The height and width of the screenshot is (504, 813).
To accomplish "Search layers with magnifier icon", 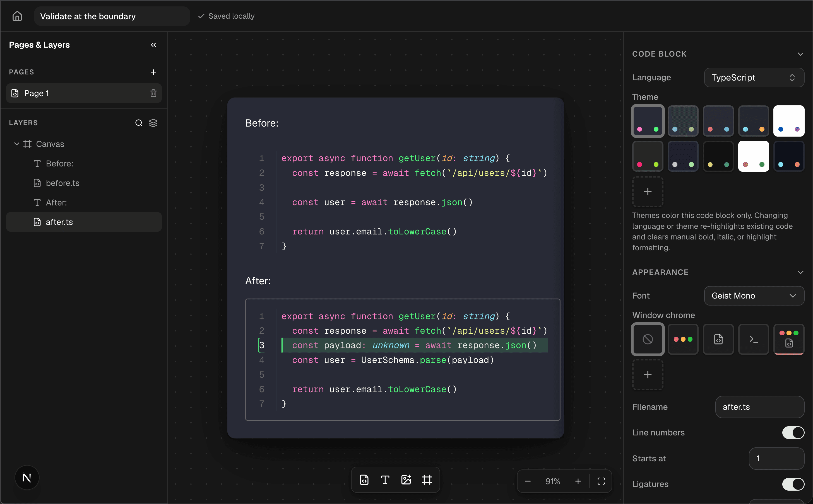I will pos(139,123).
